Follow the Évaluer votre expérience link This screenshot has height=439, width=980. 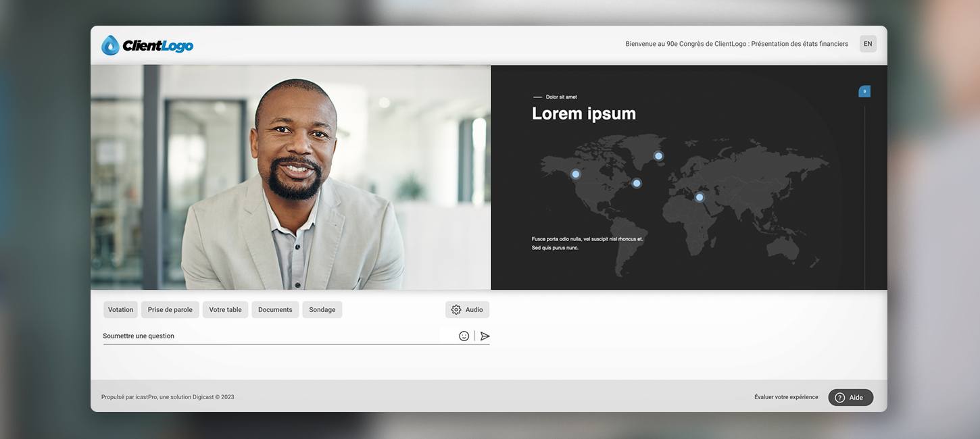(x=786, y=397)
